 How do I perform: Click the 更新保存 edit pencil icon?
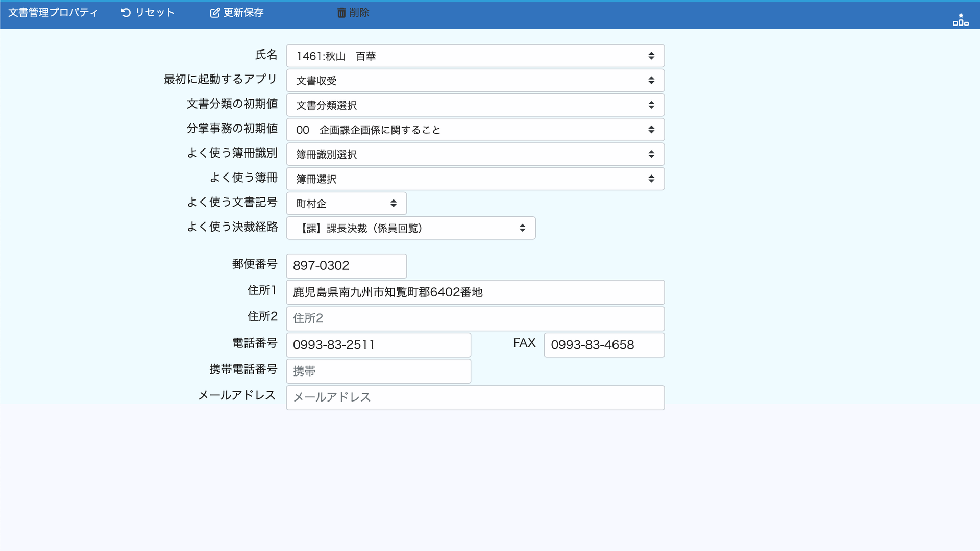point(215,13)
